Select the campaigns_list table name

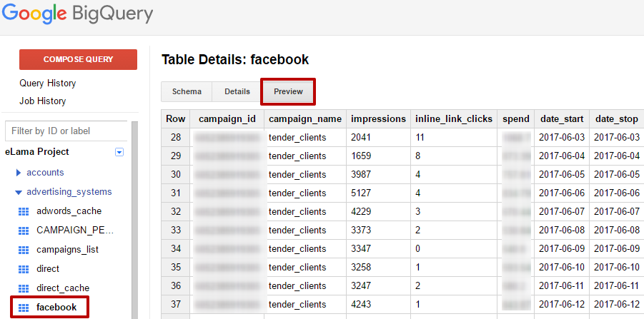68,250
